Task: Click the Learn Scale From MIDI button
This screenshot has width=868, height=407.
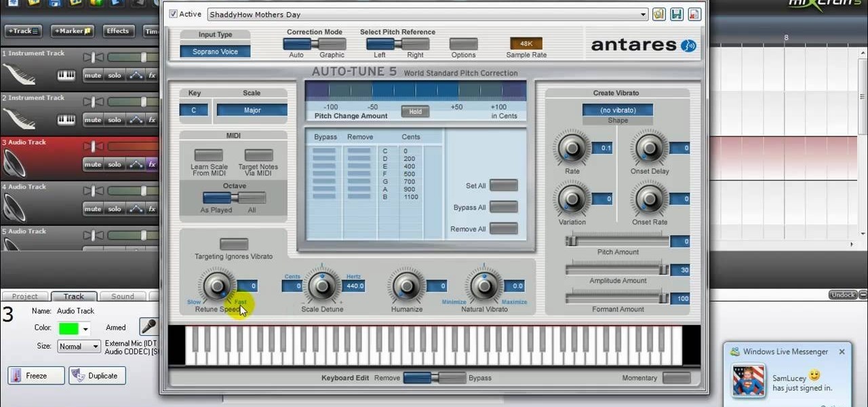Action: pos(209,155)
